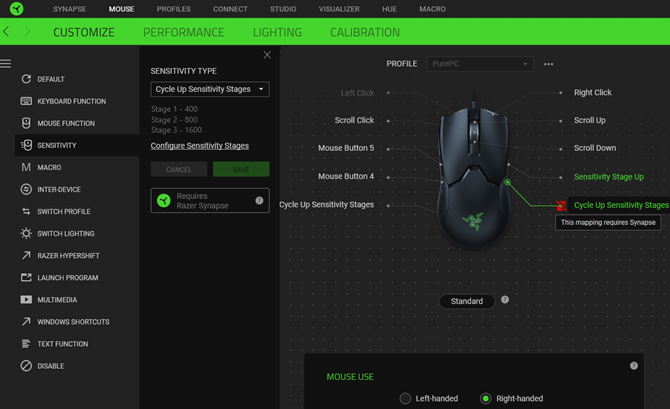Select the Multimedia icon

click(x=26, y=300)
